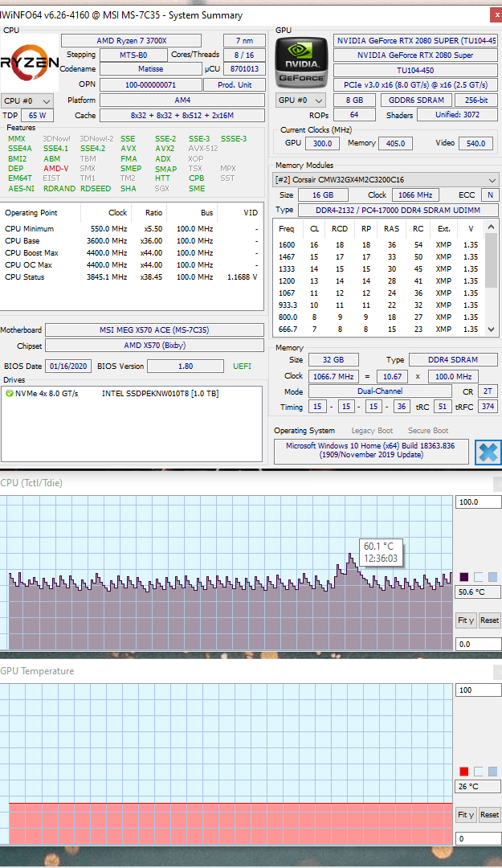Click the red GPU graph color swatch
The image size is (502, 868).
[463, 771]
